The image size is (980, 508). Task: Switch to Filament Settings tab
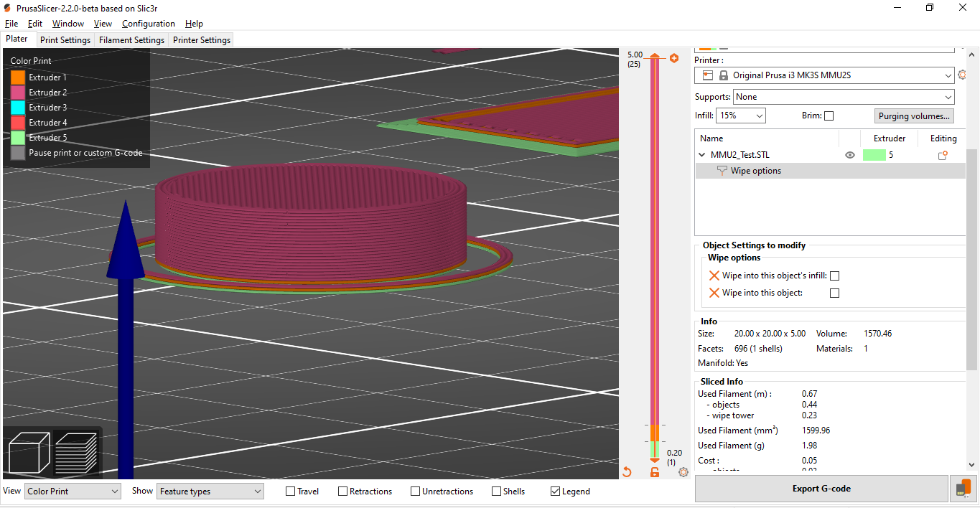click(x=131, y=40)
